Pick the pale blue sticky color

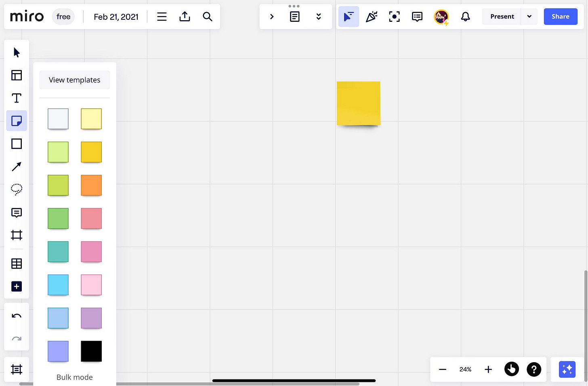(58, 318)
